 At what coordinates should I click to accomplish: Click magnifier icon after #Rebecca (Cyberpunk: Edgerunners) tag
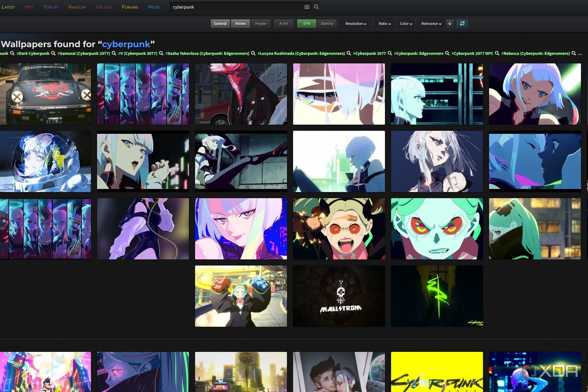(574, 53)
